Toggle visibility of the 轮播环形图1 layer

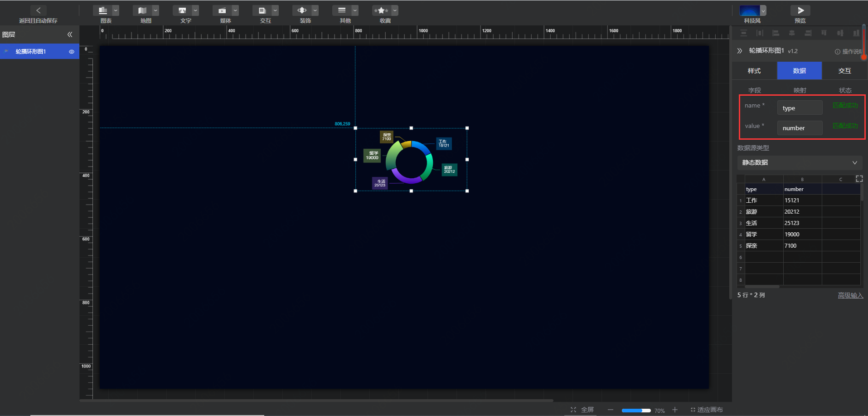[71, 52]
